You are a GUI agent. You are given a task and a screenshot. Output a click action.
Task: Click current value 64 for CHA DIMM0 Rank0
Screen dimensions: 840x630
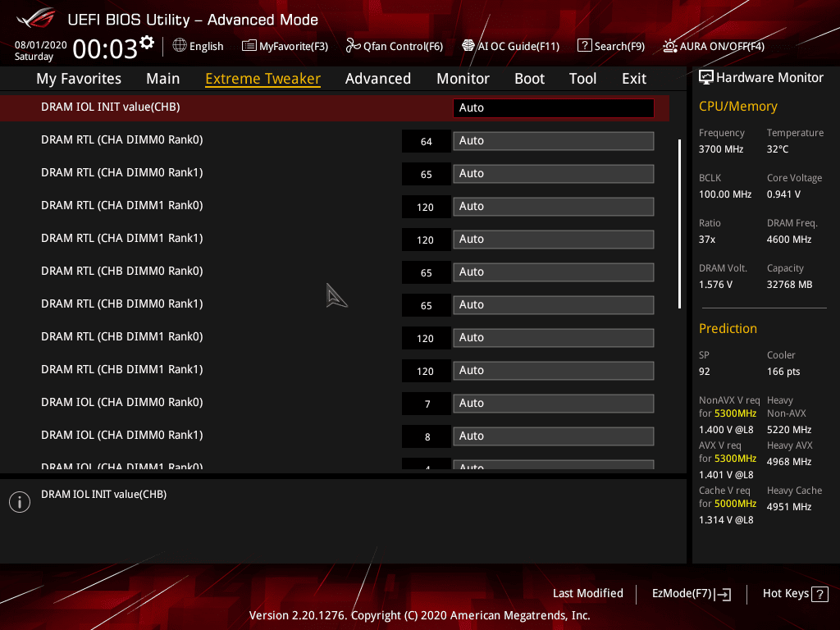[x=427, y=141]
